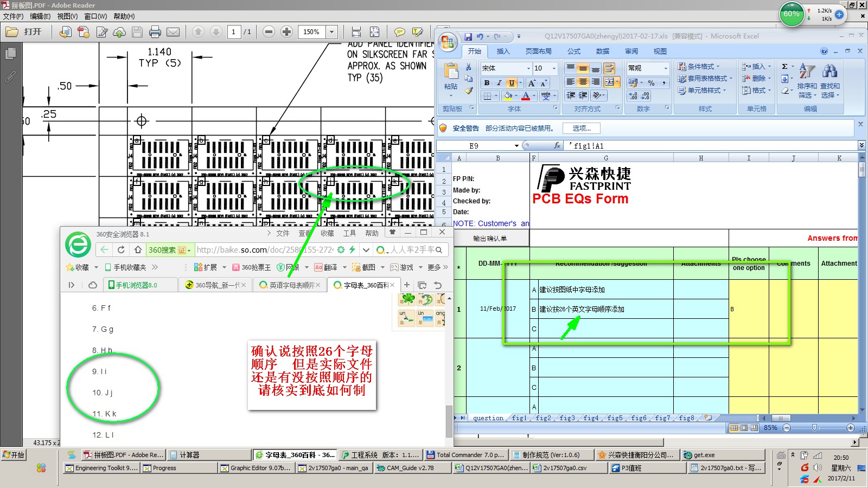Open the 常规 number format dropdown
The height and width of the screenshot is (488, 868).
point(666,68)
